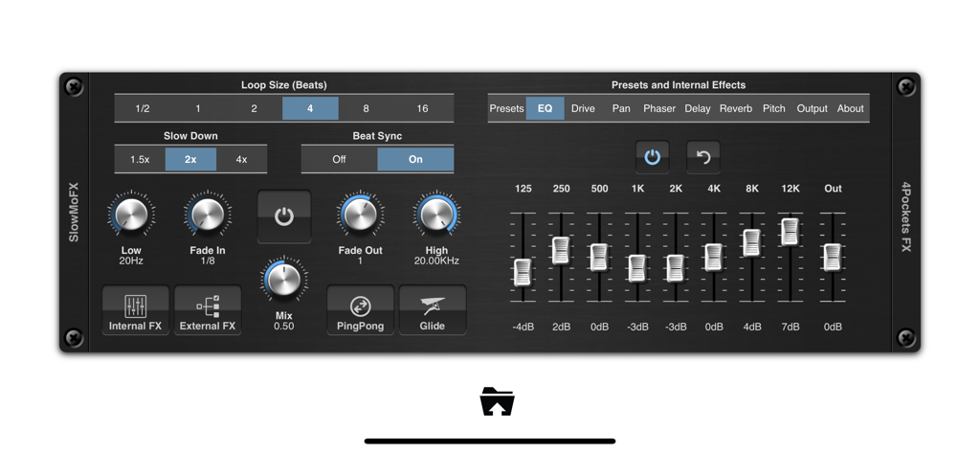Click the 4dB value under 8K
The image size is (980, 453).
752,327
